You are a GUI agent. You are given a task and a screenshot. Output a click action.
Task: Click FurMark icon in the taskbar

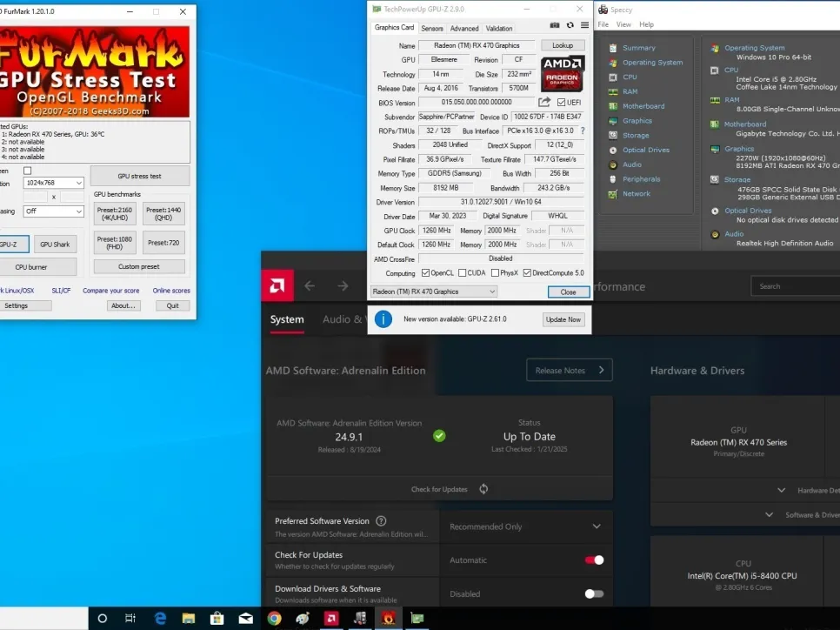(389, 618)
